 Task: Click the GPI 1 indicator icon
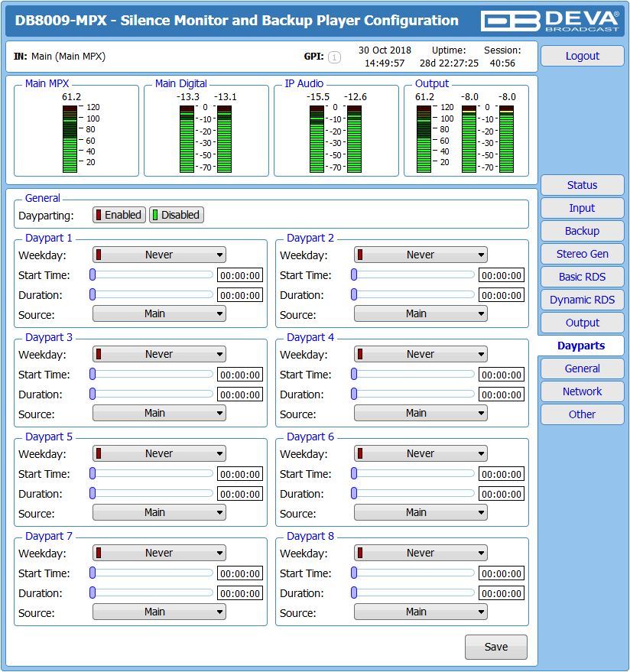click(334, 57)
